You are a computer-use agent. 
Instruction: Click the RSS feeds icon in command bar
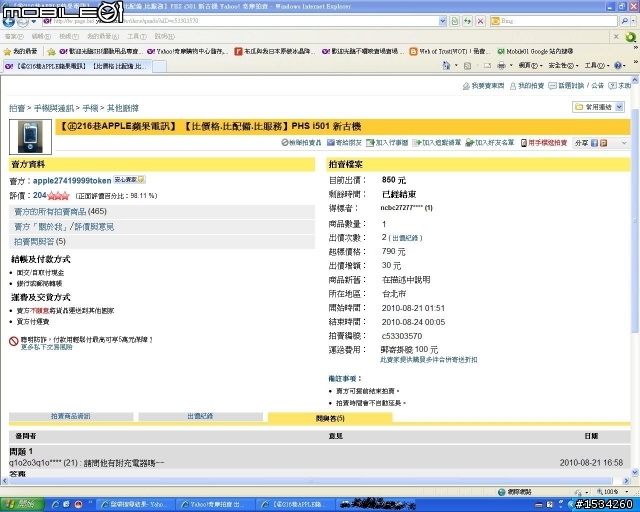(468, 65)
